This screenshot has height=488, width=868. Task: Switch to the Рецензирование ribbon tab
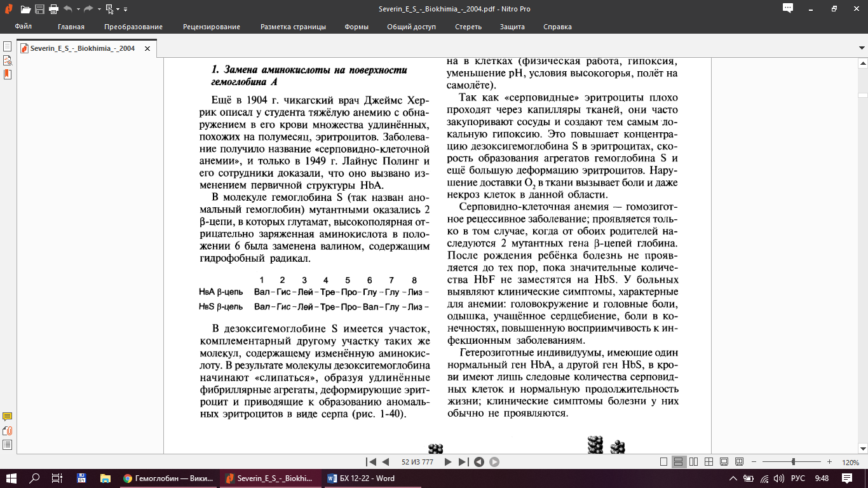[x=212, y=27]
